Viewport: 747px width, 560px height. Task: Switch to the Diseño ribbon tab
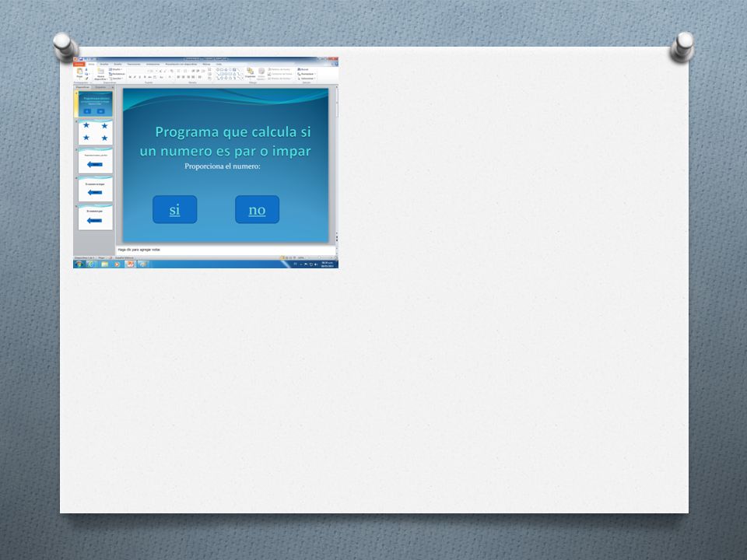click(x=117, y=65)
